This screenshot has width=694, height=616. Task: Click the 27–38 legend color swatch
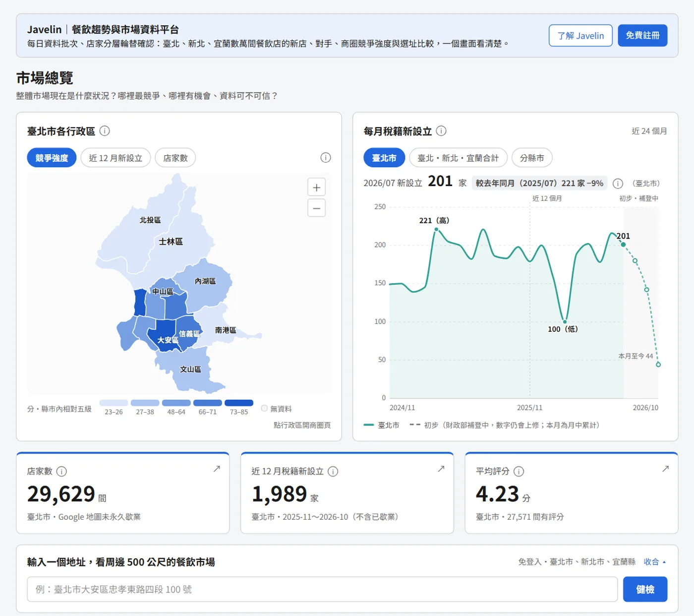[x=145, y=403]
